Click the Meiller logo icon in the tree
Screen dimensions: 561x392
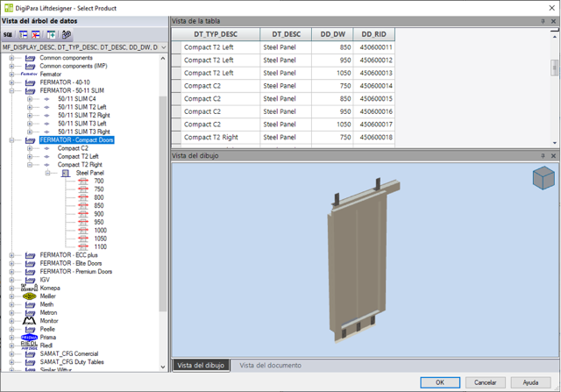(29, 296)
